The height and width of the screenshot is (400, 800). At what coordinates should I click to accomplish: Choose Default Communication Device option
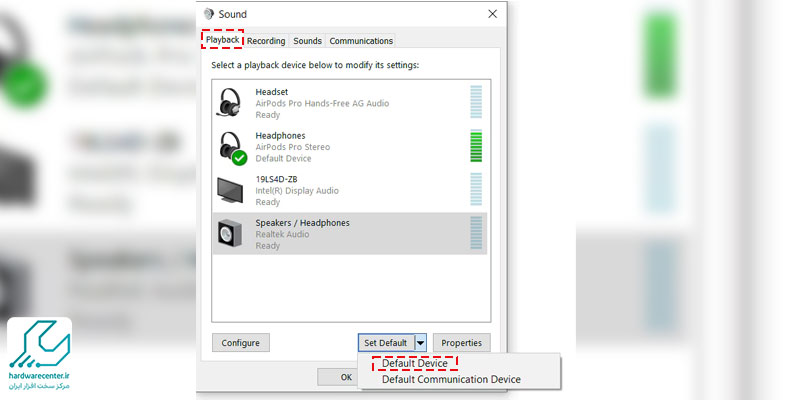[x=451, y=379]
